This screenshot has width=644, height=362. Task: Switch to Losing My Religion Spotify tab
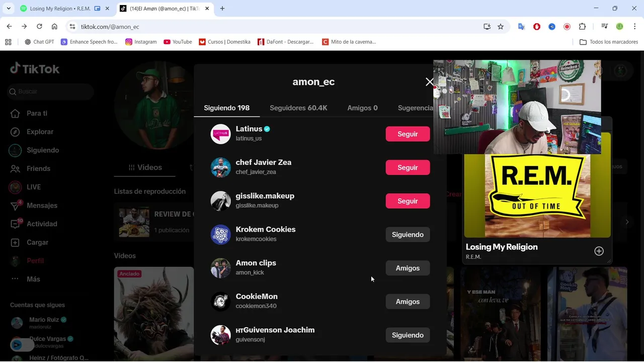click(65, 9)
